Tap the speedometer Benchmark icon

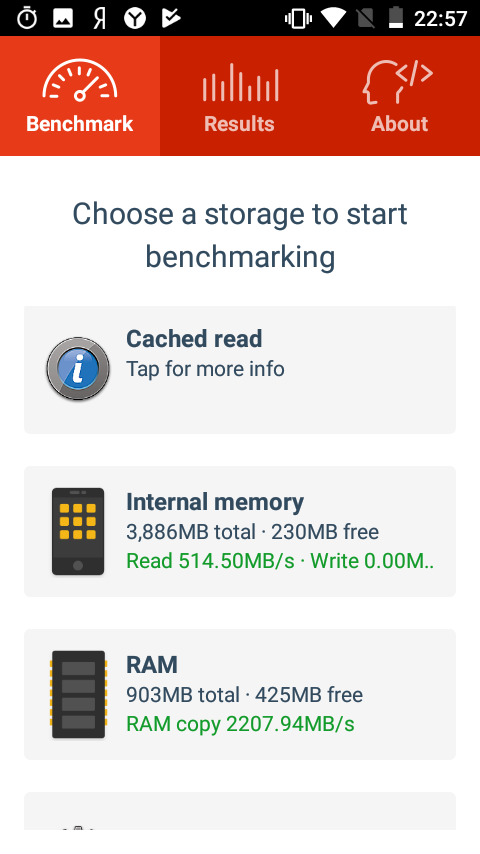[x=80, y=81]
